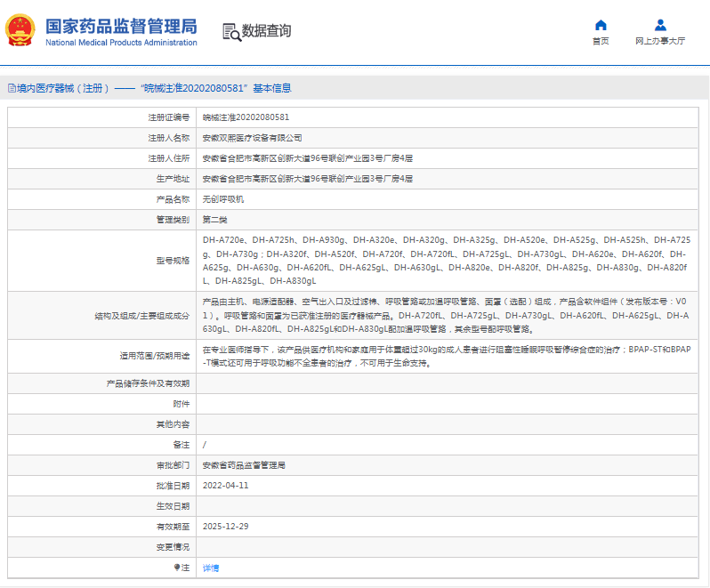Viewport: 710px width, 588px height.
Task: Click the 数据查询 magnifier document icon
Action: [231, 31]
